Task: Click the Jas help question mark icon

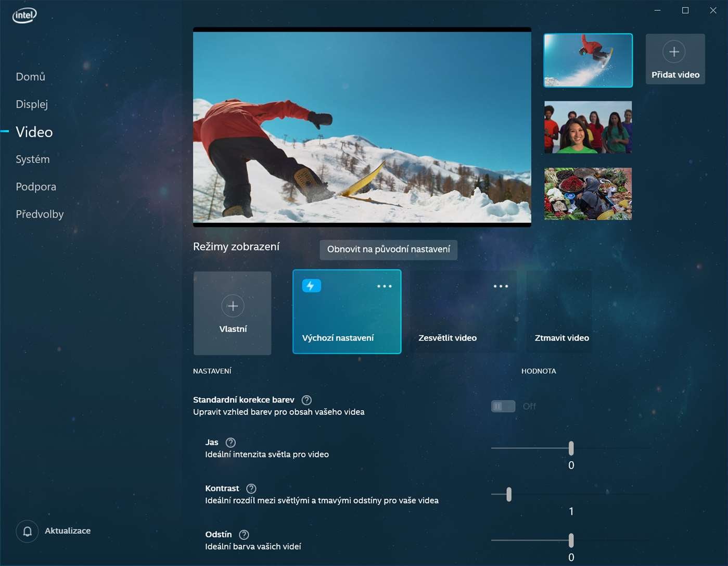Action: (x=231, y=442)
